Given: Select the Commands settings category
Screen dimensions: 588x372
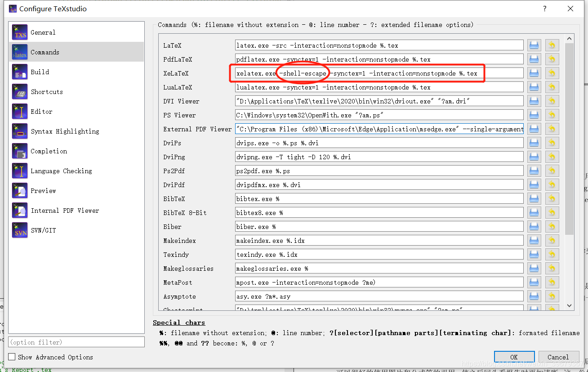Looking at the screenshot, I should tap(76, 52).
